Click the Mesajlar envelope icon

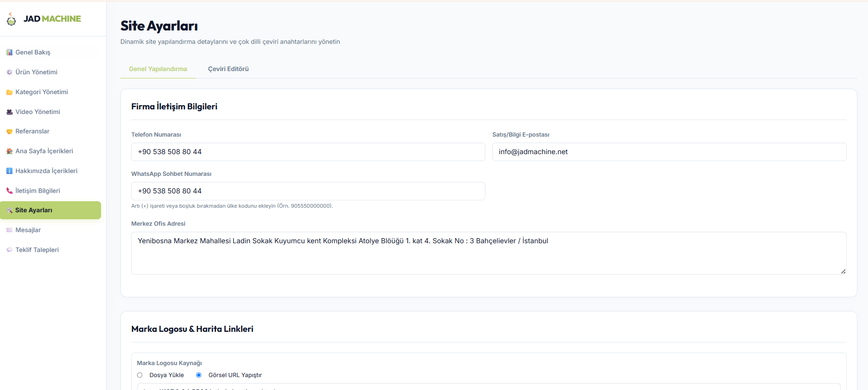pos(9,230)
